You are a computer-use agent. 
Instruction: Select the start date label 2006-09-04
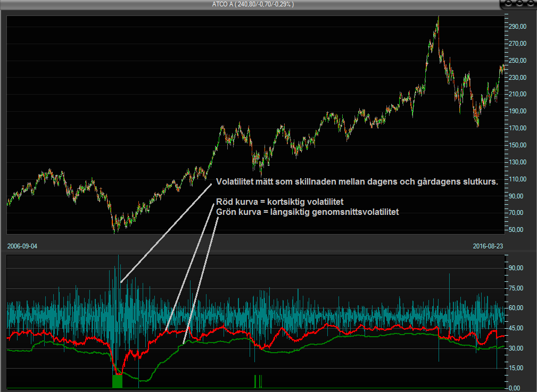click(22, 246)
